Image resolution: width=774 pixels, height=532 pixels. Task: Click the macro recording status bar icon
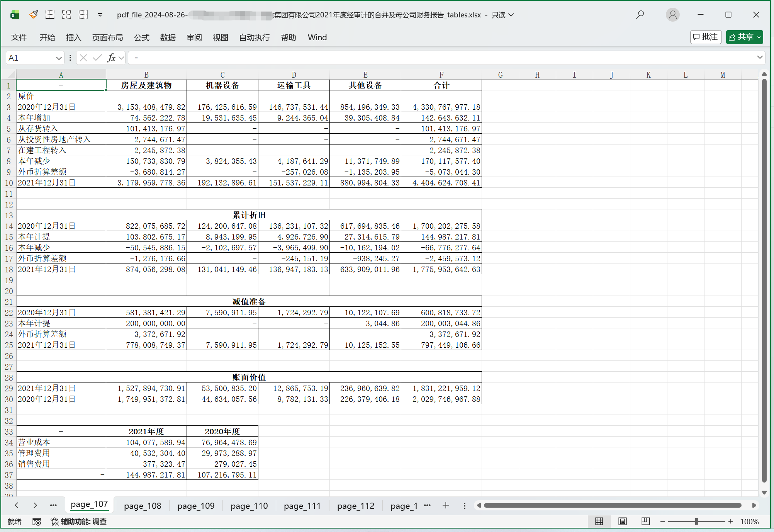click(x=37, y=522)
